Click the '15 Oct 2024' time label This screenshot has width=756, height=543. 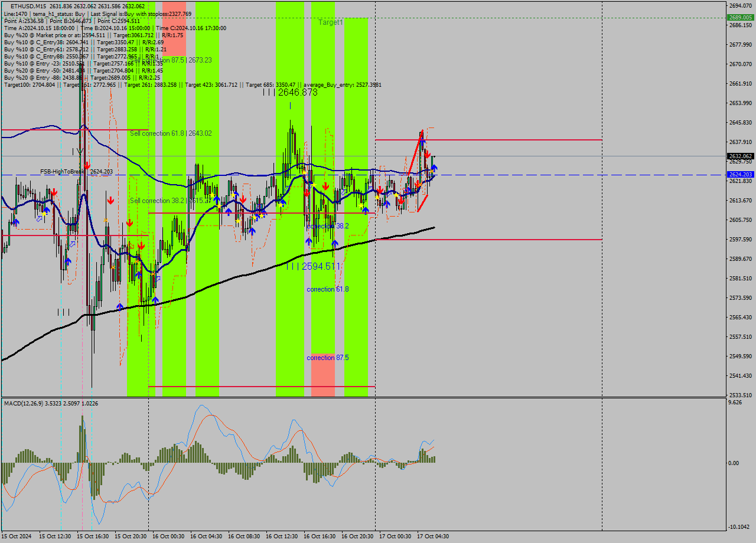[17, 537]
